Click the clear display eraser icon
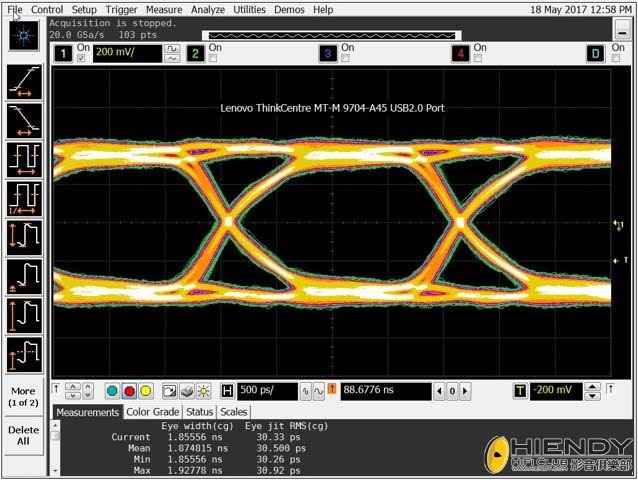This screenshot has width=638, height=480. point(186,391)
